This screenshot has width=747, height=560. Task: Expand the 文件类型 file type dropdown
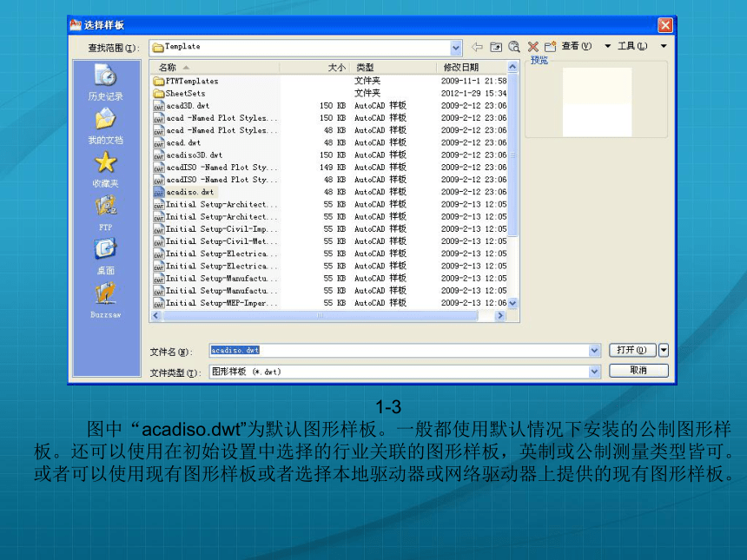pos(594,372)
